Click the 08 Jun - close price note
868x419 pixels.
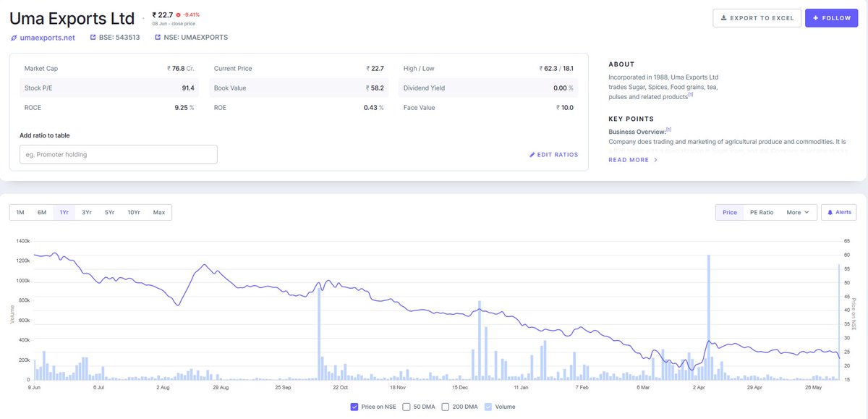point(174,24)
